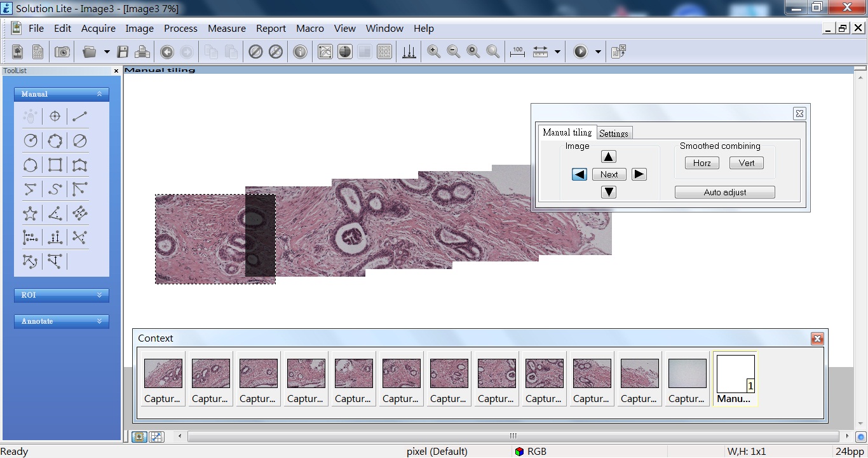Click the save floppy disk icon

point(123,52)
